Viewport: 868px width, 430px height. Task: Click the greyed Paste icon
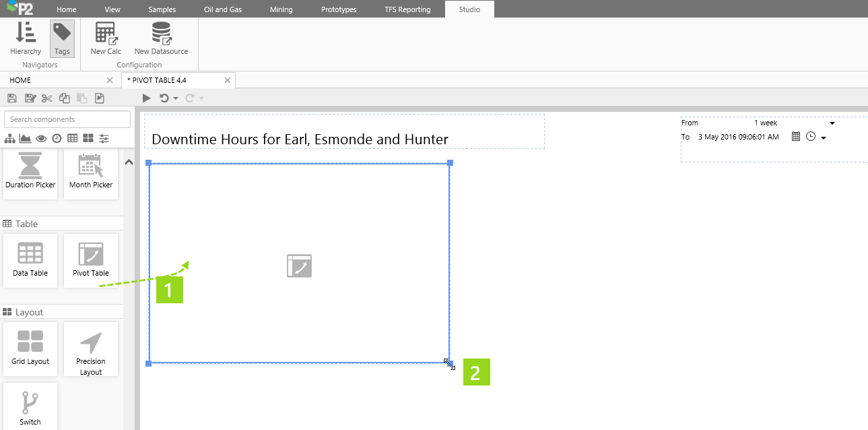pos(82,98)
